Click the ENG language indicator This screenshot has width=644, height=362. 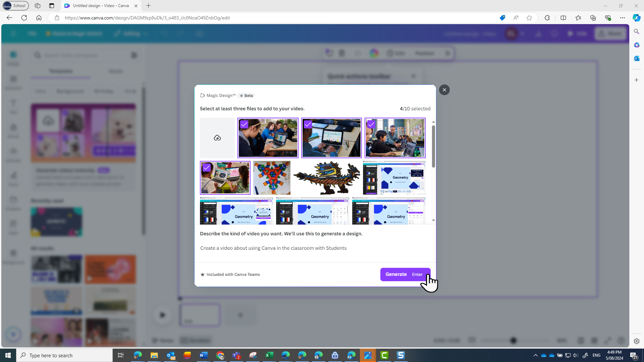(x=596, y=355)
